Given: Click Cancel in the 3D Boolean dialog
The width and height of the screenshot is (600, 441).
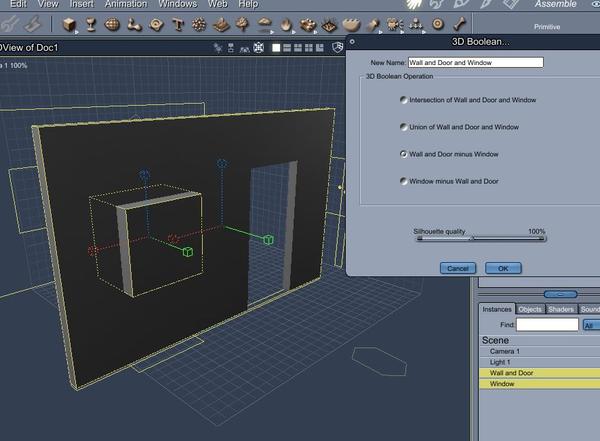Looking at the screenshot, I should coord(458,268).
